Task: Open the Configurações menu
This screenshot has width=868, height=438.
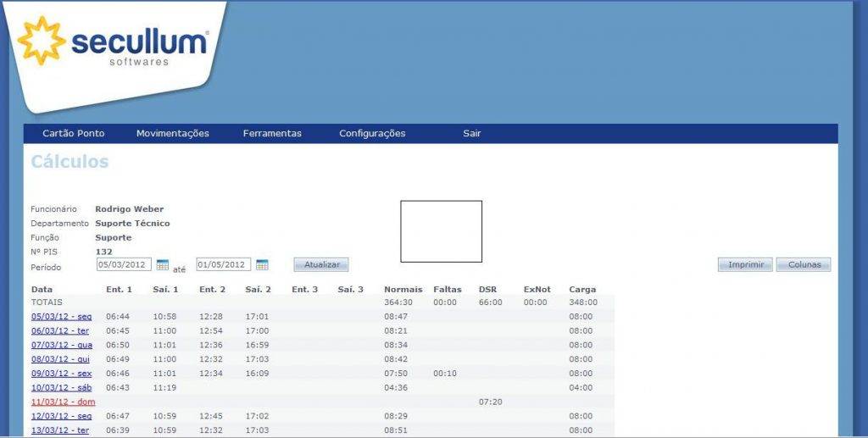Action: click(372, 133)
